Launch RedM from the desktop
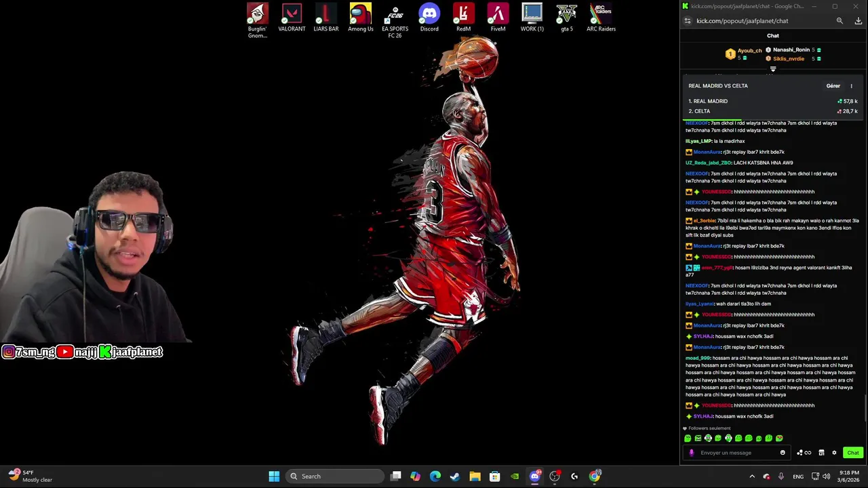 point(463,18)
